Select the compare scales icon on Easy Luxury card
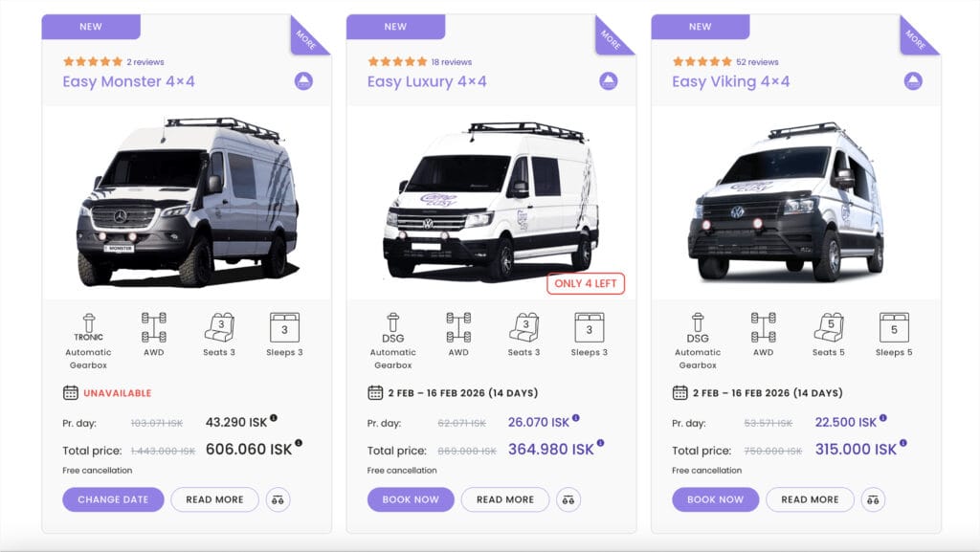Viewport: 980px width, 552px height. tap(568, 499)
